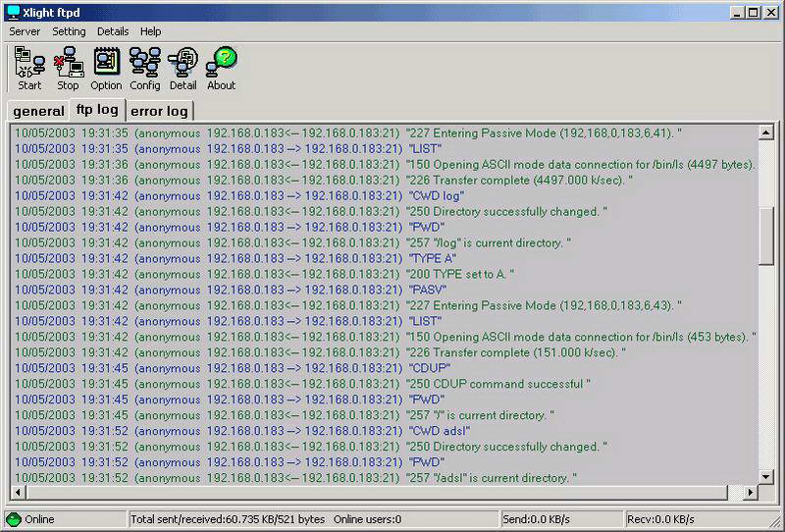
Task: Select the "CDUP" log line
Action: pos(233,368)
